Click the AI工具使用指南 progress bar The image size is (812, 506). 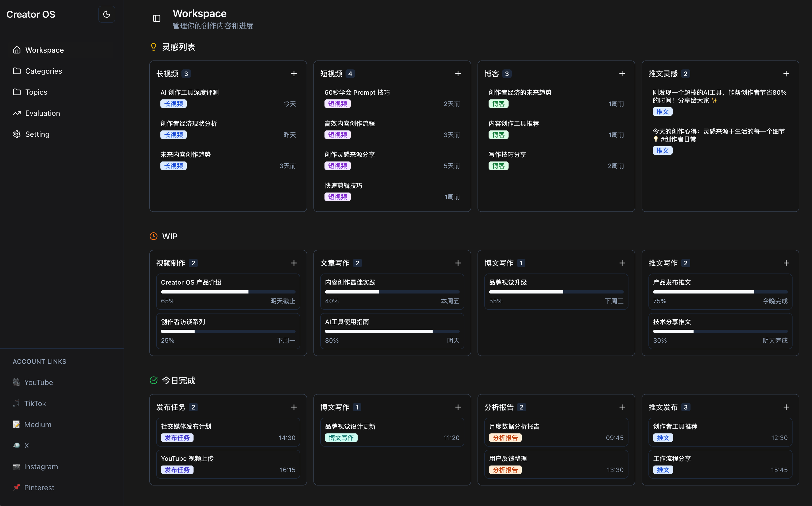(x=392, y=331)
